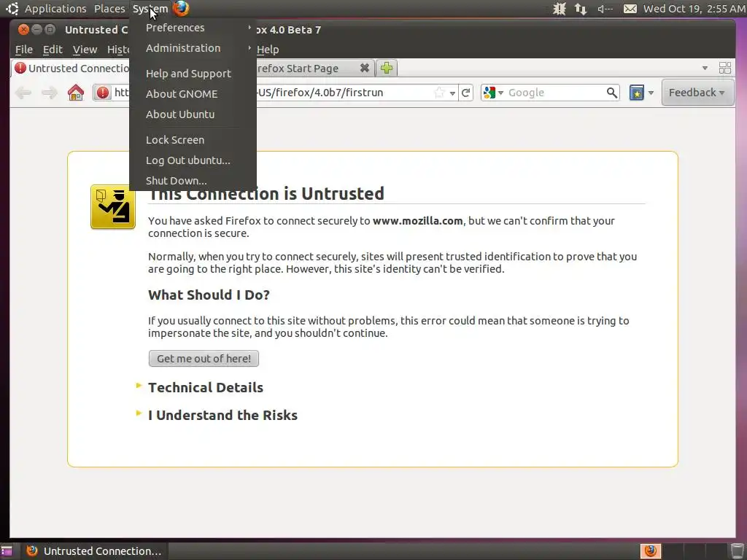Click the Forward arrow in Firefox toolbar
This screenshot has width=747, height=560.
[x=50, y=93]
